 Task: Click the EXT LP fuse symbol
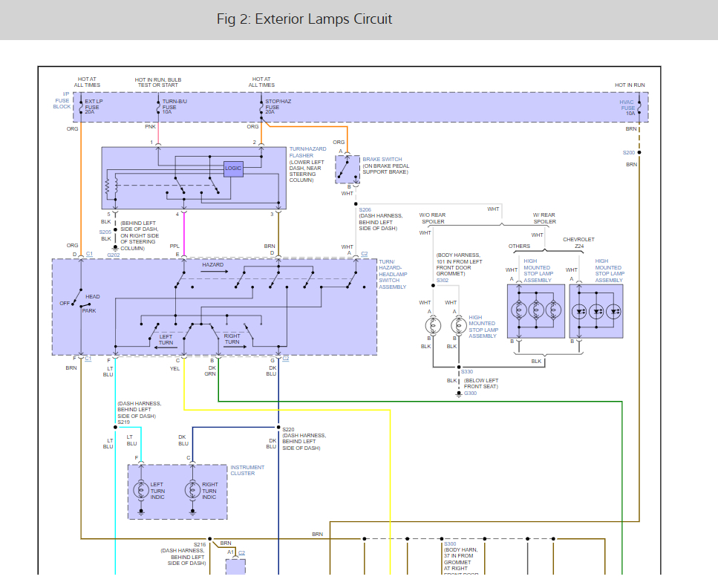click(81, 107)
